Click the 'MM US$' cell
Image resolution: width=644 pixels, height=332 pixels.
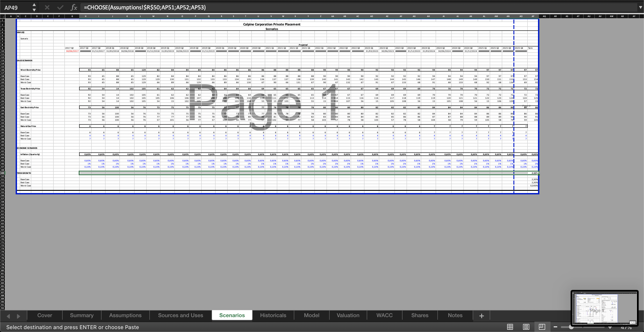point(21,32)
